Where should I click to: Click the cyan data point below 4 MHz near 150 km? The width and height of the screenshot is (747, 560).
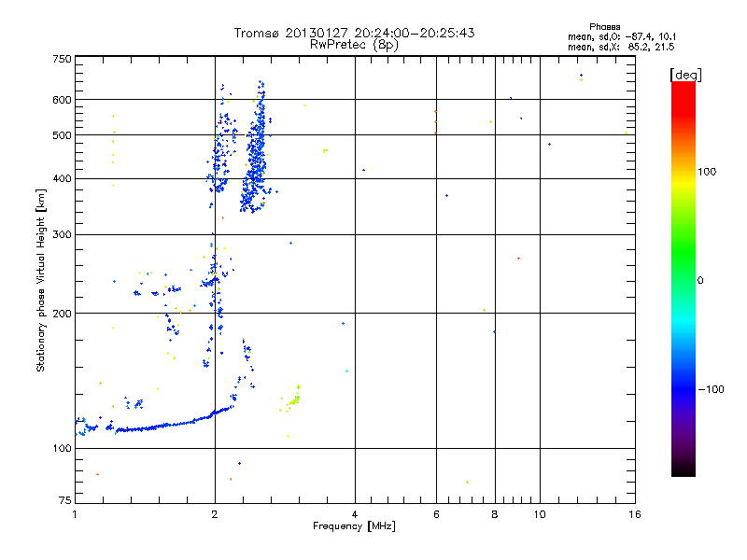coord(346,371)
